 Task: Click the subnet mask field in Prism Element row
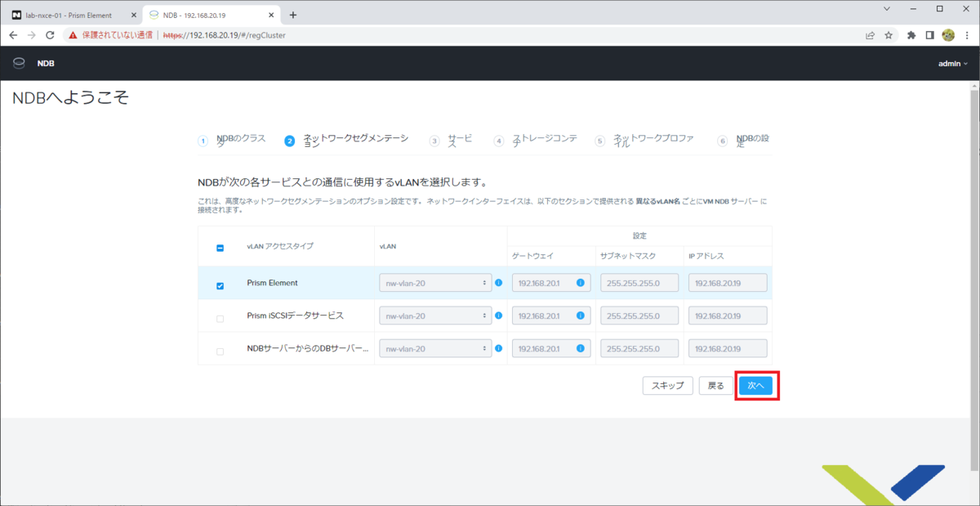click(639, 283)
